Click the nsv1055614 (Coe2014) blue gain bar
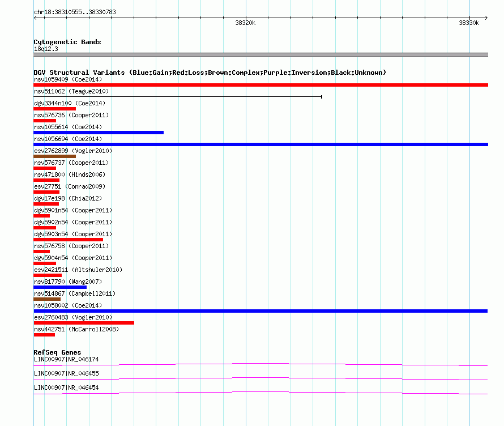Image resolution: width=504 pixels, height=426 pixels. tap(99, 133)
